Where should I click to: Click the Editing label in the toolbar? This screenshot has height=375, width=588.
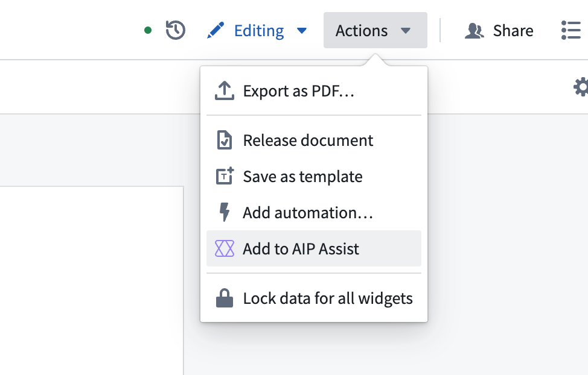[259, 31]
